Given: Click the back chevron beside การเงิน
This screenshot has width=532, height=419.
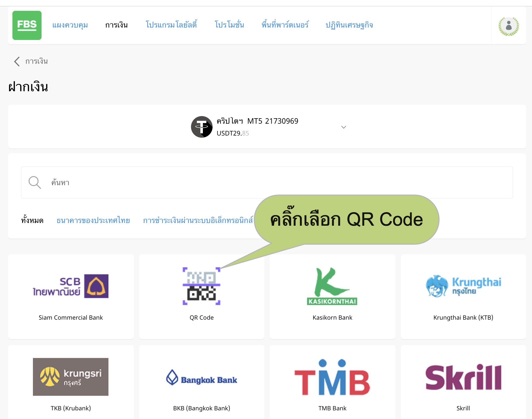Looking at the screenshot, I should pyautogui.click(x=17, y=61).
